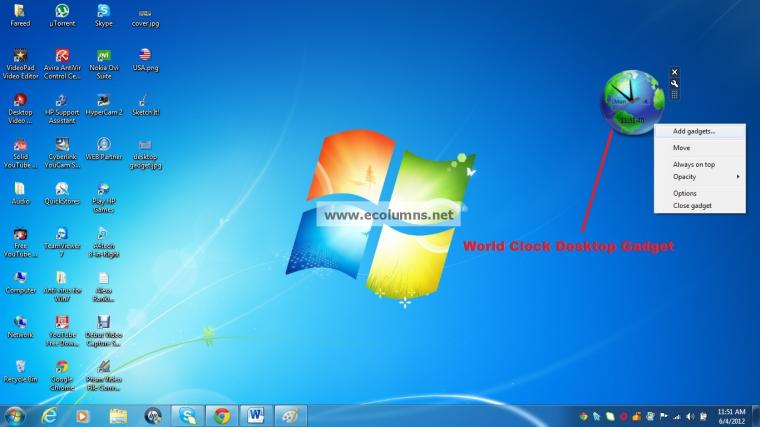Select VideoPad Video Editor shortcut
This screenshot has height=427, width=760.
click(x=20, y=64)
